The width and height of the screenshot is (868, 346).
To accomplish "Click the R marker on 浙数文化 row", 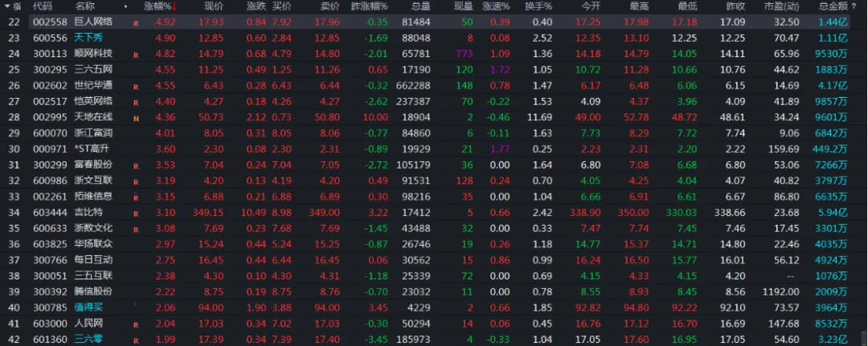I will (x=136, y=230).
